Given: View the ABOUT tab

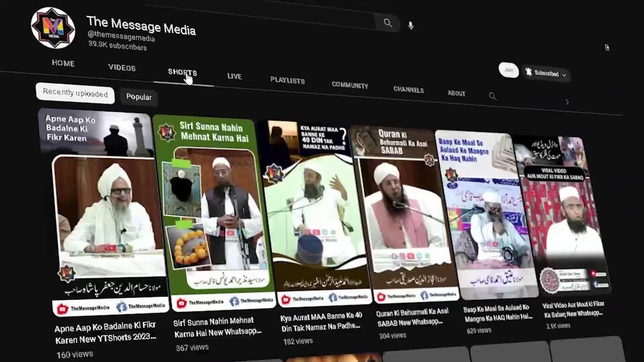Looking at the screenshot, I should tap(456, 93).
